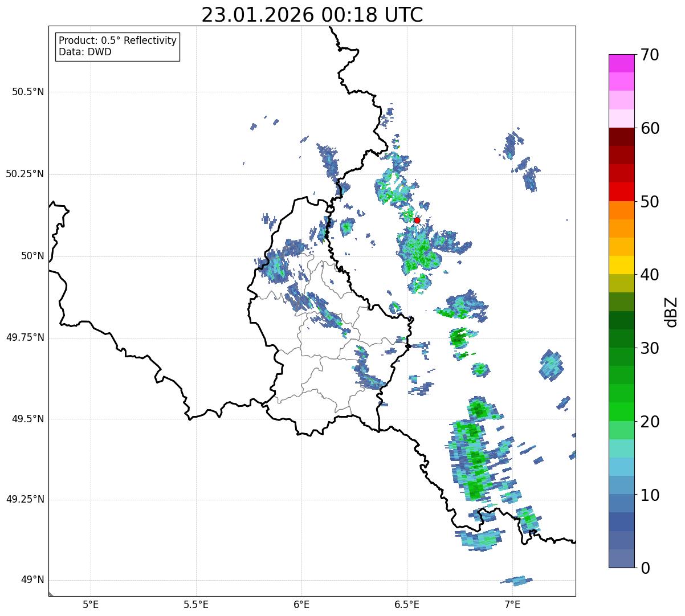Click the 5.5°E longitude label

click(x=196, y=604)
